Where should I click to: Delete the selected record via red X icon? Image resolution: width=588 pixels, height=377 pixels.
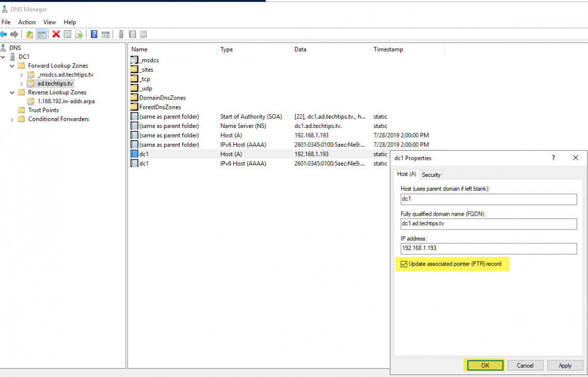[x=56, y=34]
